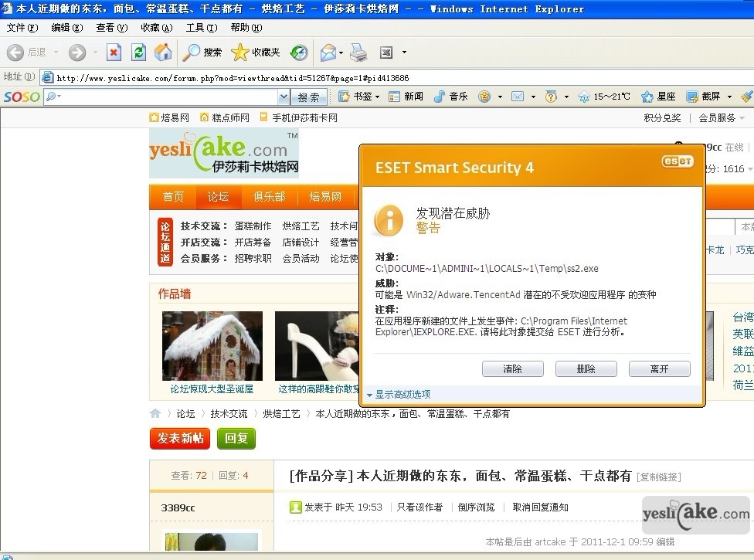754x560 pixels.
Task: Open the 文件(F) menu
Action: click(22, 27)
